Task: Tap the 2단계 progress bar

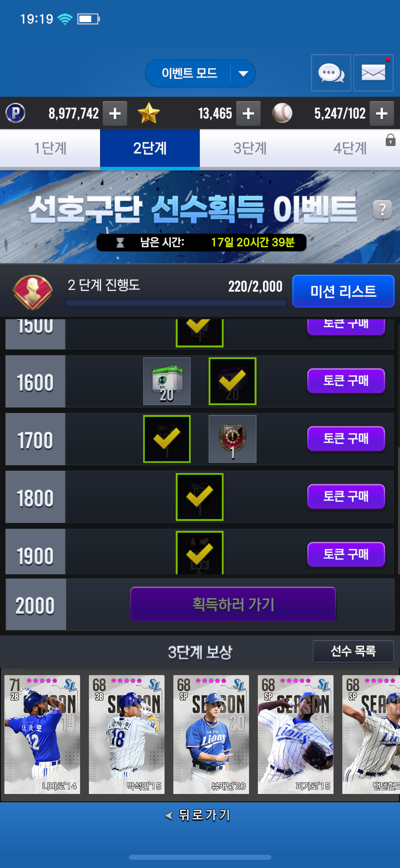Action: (176, 303)
